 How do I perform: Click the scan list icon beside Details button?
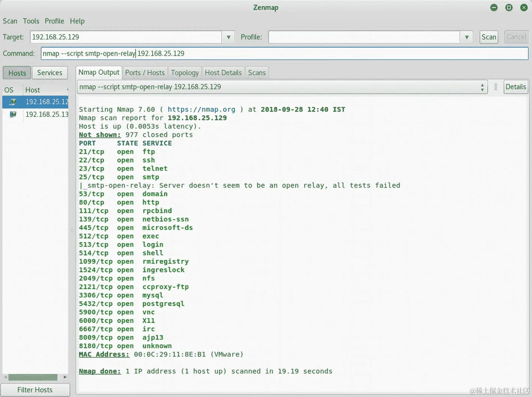pos(495,87)
